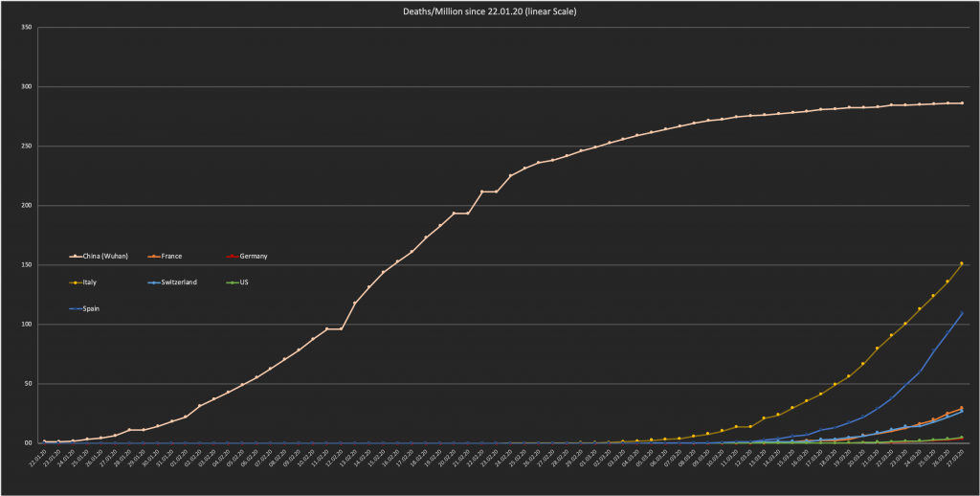
Task: Click the 350 y-axis label
Action: 27,28
